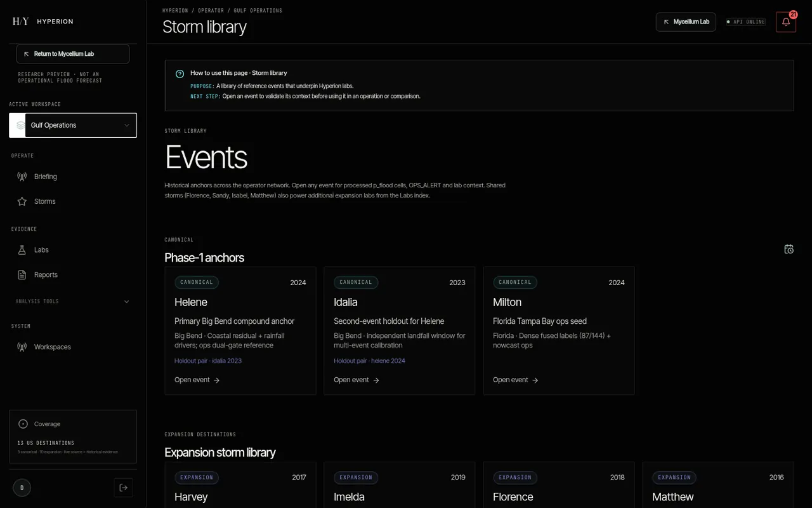Click the API Online status badge

(746, 22)
